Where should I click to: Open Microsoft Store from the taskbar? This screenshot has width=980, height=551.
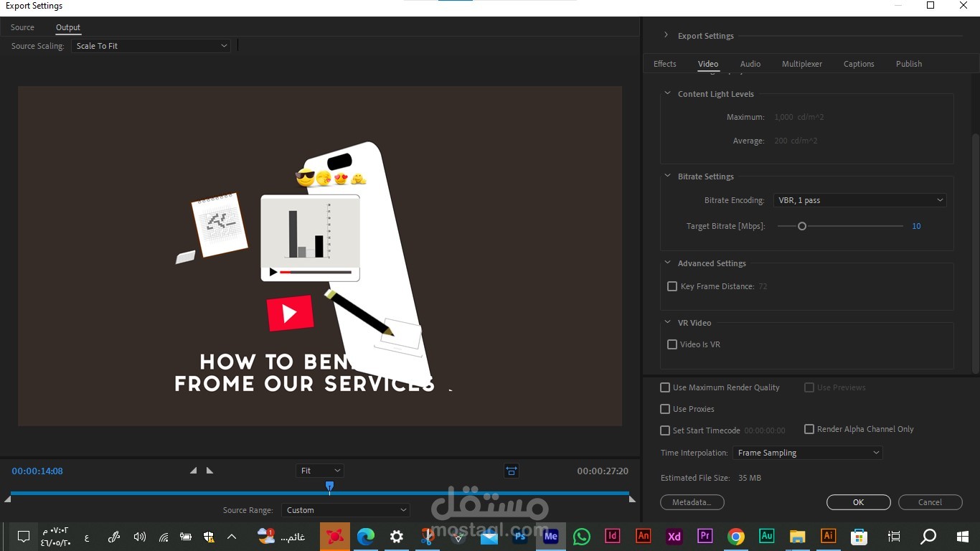click(859, 536)
